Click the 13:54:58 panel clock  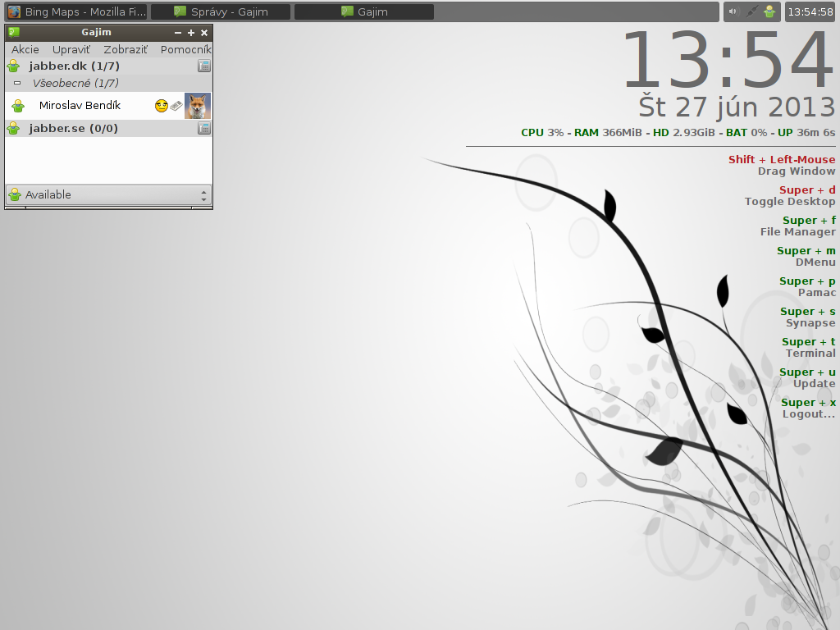(x=810, y=11)
